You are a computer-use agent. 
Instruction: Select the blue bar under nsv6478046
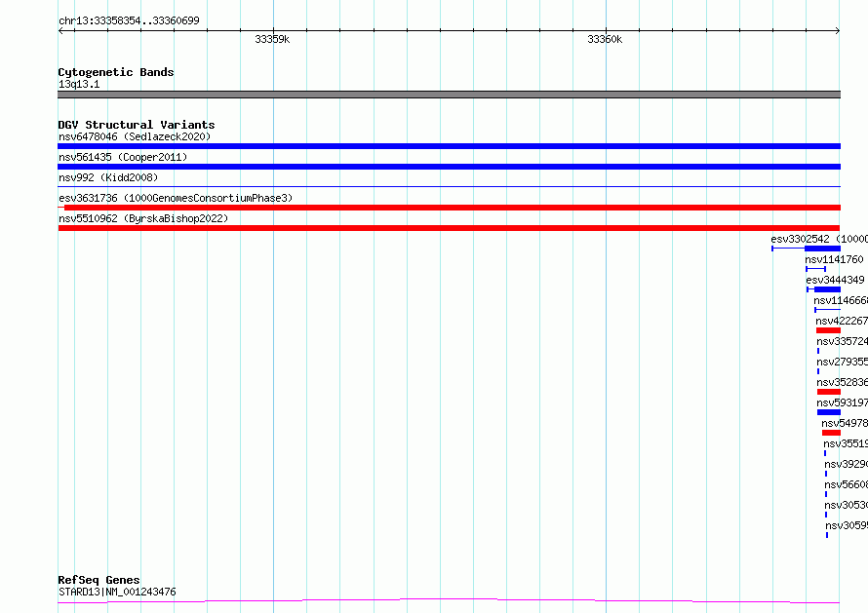pos(449,146)
